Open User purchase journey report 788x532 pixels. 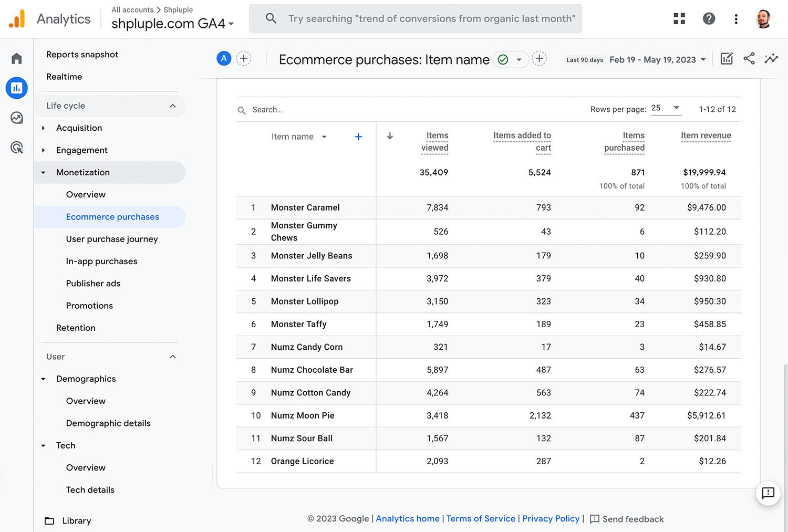(x=112, y=239)
